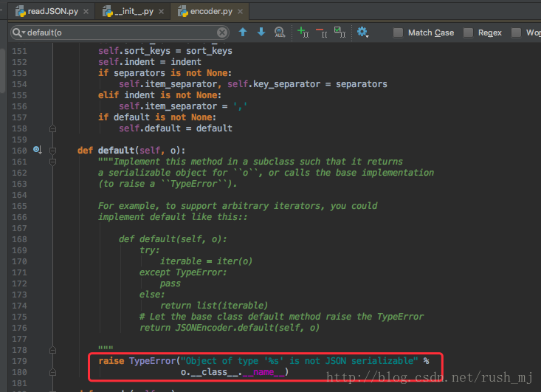This screenshot has width=541, height=392.
Task: Unselect occurrence with red minus icon
Action: coord(322,32)
